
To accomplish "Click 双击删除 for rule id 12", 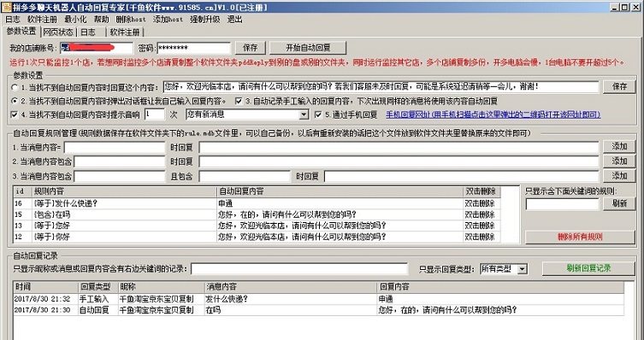I will pyautogui.click(x=480, y=237).
